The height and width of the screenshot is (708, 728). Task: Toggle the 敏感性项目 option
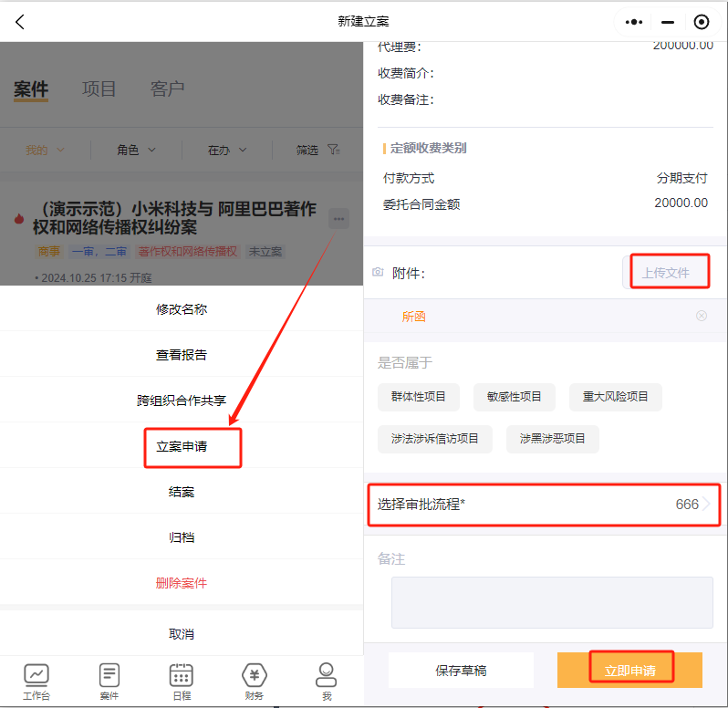click(515, 397)
